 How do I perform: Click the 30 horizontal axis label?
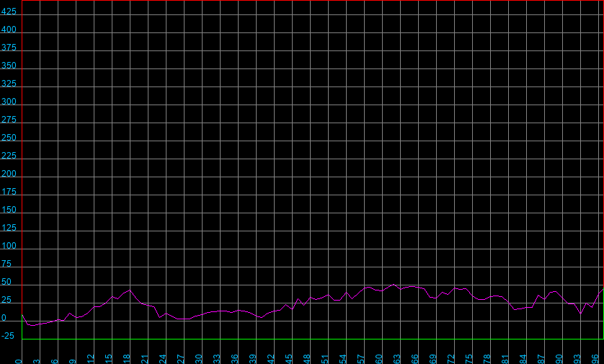pos(199,359)
